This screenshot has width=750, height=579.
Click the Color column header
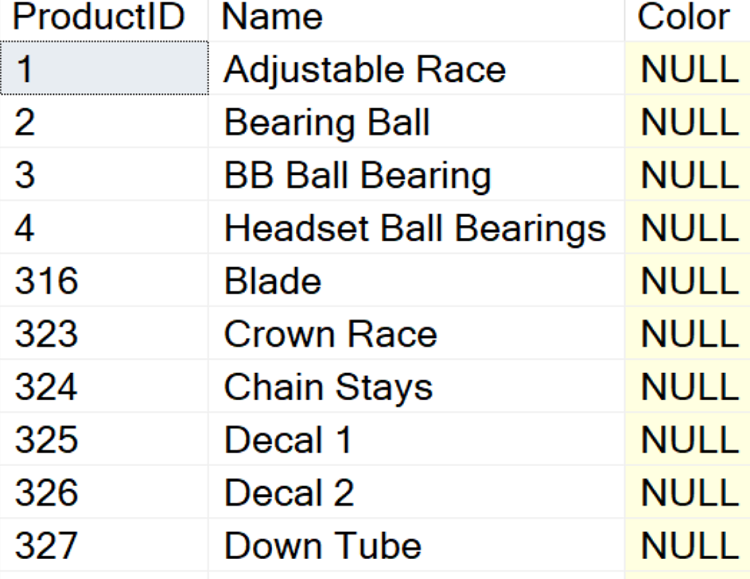pyautogui.click(x=687, y=19)
